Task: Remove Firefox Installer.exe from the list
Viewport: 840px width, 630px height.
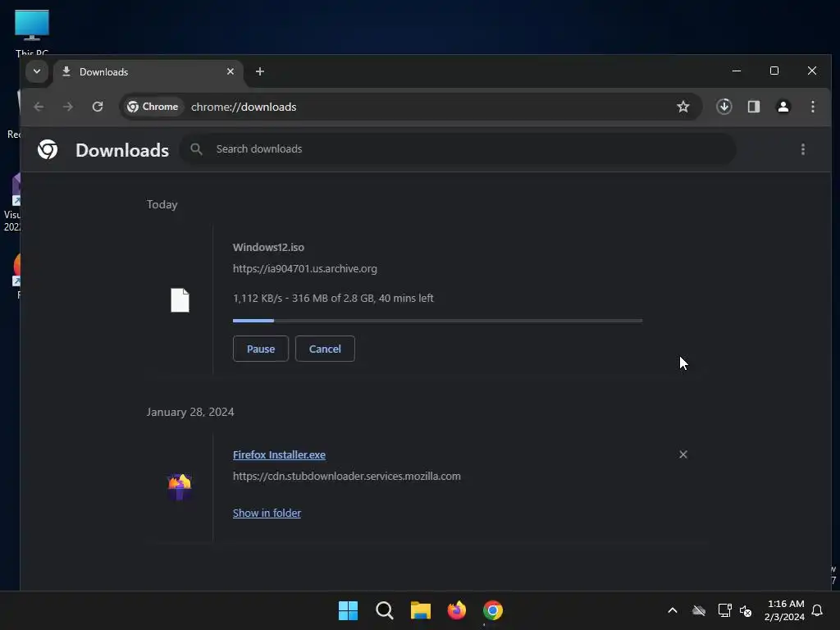Action: pos(683,454)
